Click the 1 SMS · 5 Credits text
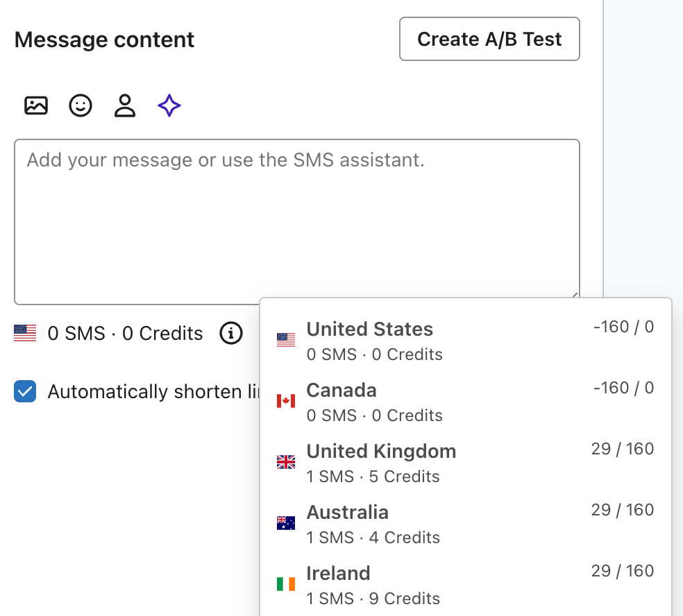Image resolution: width=683 pixels, height=616 pixels. pyautogui.click(x=373, y=477)
